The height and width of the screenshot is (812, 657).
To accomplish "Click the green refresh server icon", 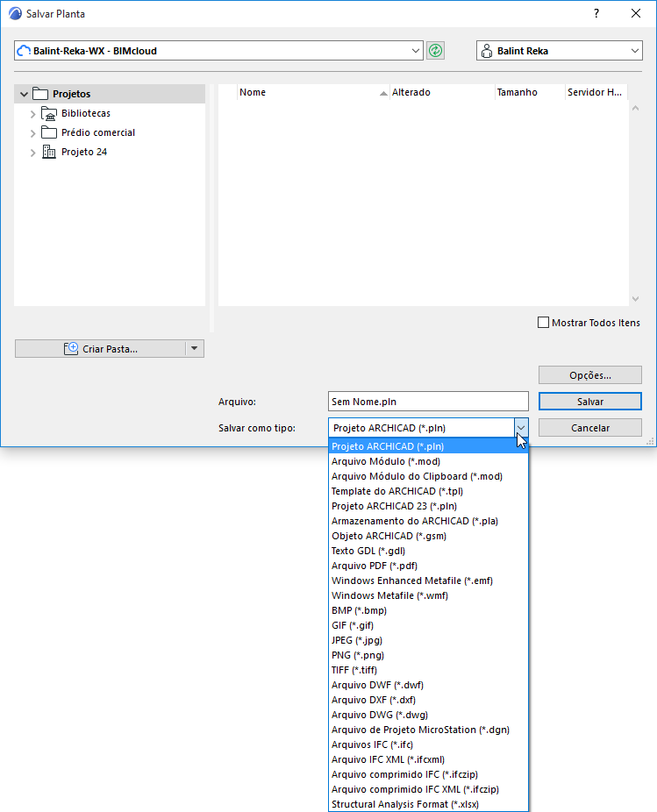I will (435, 51).
